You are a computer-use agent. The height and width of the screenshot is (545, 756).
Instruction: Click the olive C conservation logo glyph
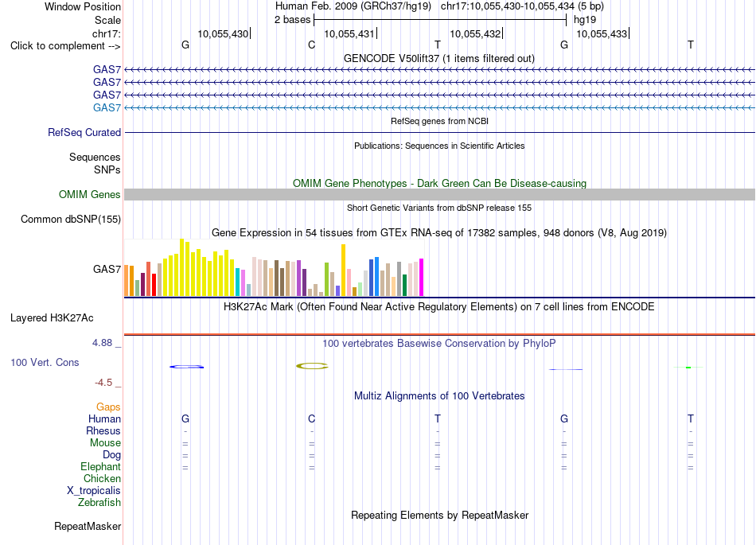coord(312,366)
